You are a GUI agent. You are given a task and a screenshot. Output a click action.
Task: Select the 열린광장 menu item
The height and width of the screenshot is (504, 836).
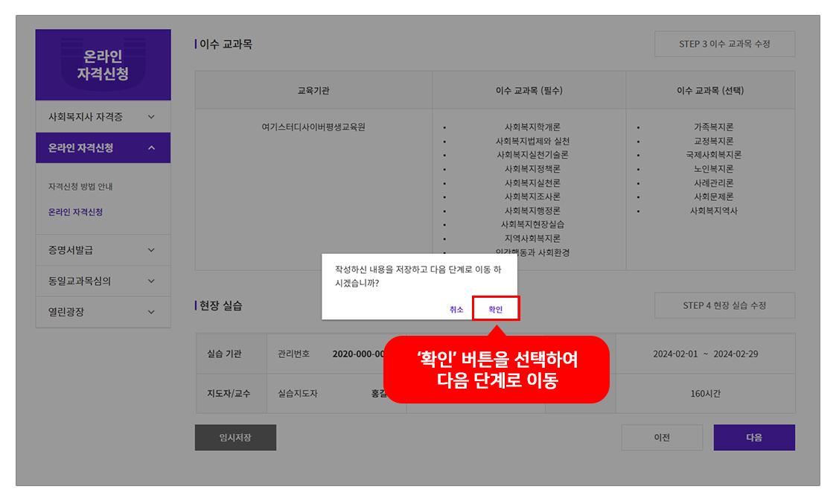click(66, 312)
